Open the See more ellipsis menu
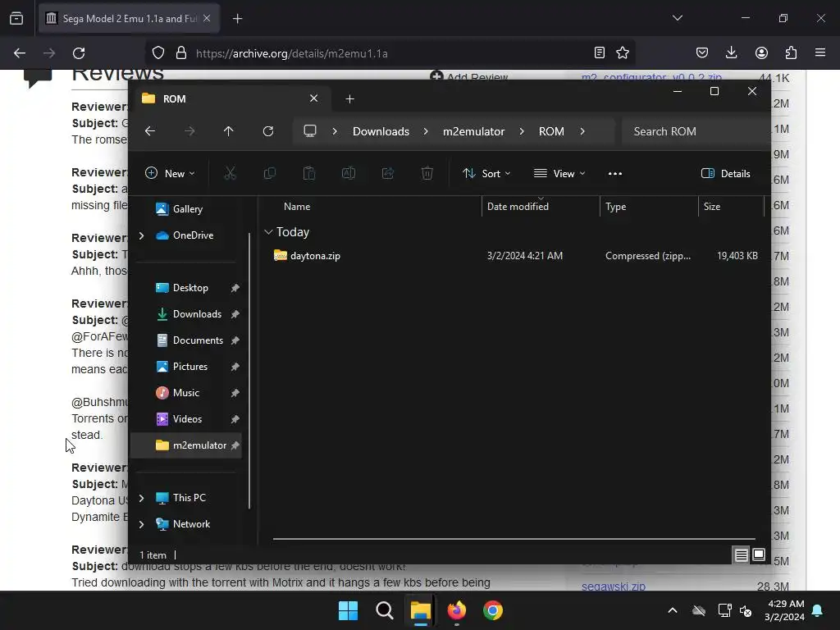The width and height of the screenshot is (840, 630). 615,174
